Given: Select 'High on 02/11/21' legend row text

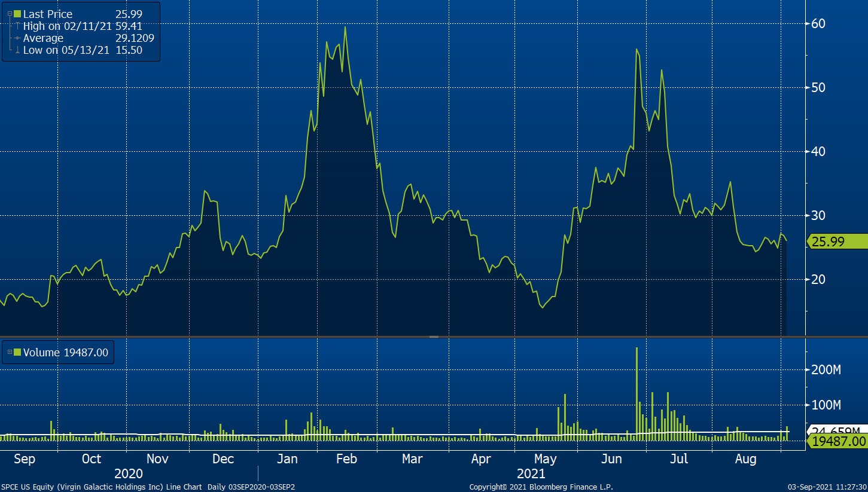Looking at the screenshot, I should click(x=68, y=26).
